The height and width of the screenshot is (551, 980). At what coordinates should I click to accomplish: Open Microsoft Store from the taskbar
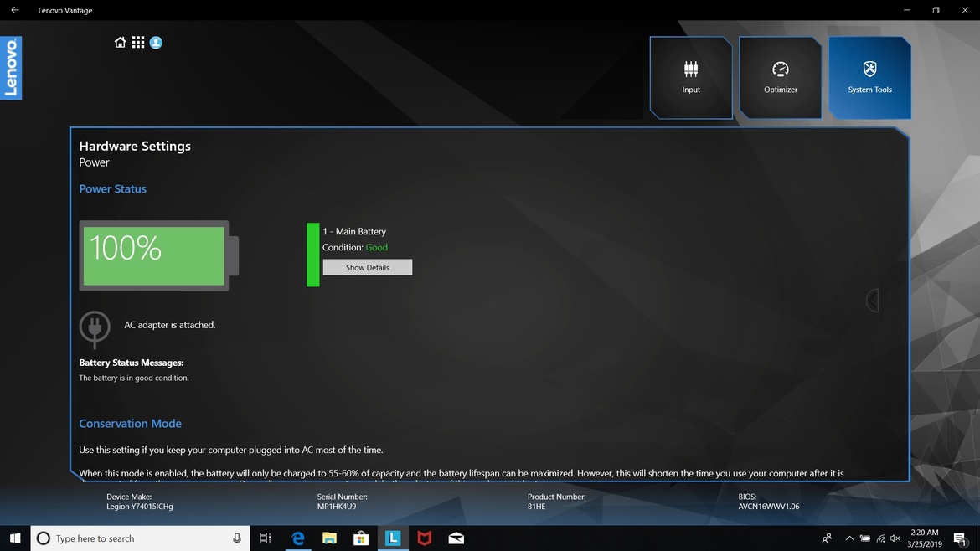click(361, 538)
